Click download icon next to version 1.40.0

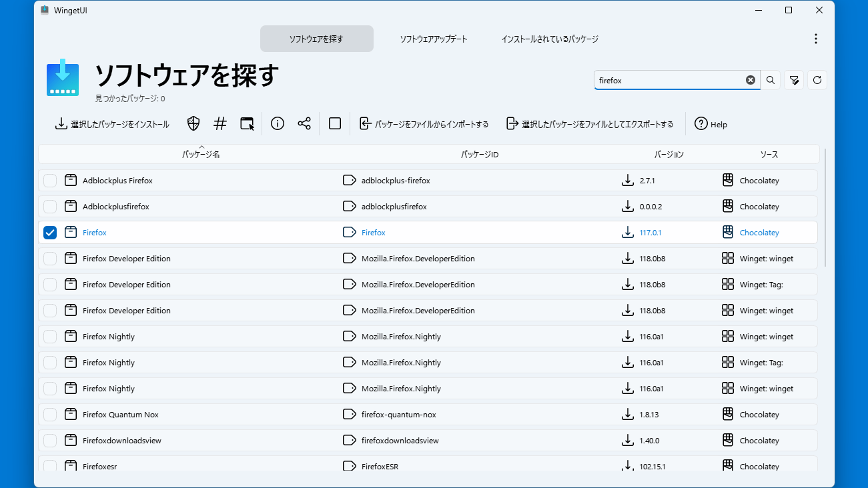coord(627,440)
